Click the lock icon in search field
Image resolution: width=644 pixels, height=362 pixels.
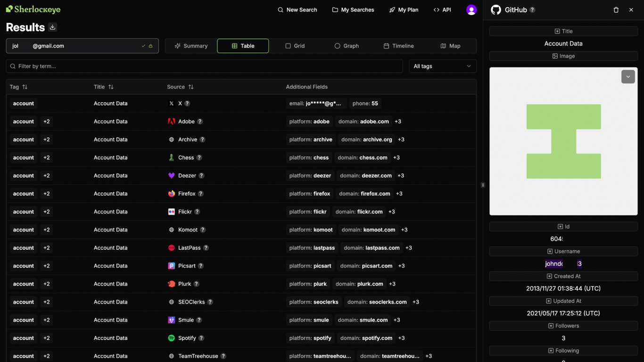pyautogui.click(x=151, y=46)
